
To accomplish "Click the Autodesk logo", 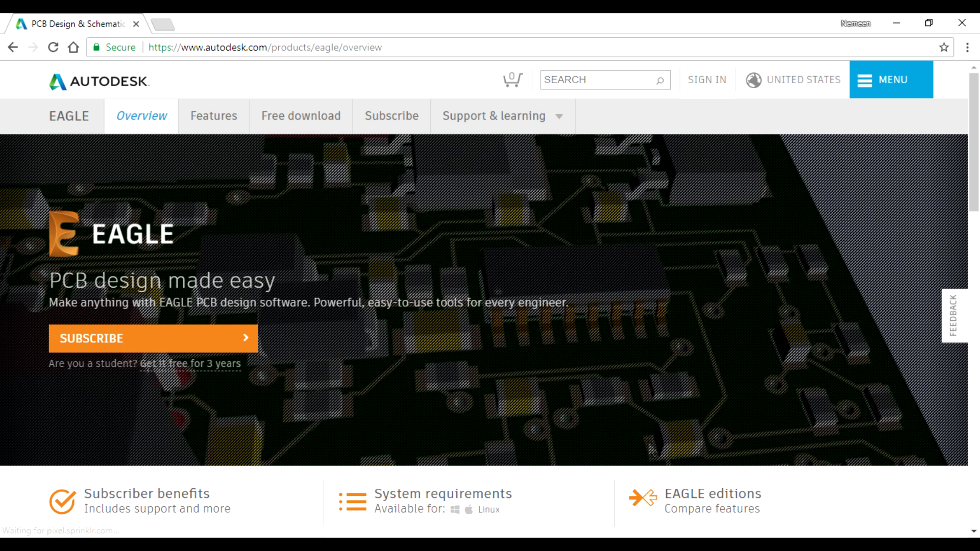I will pyautogui.click(x=99, y=82).
